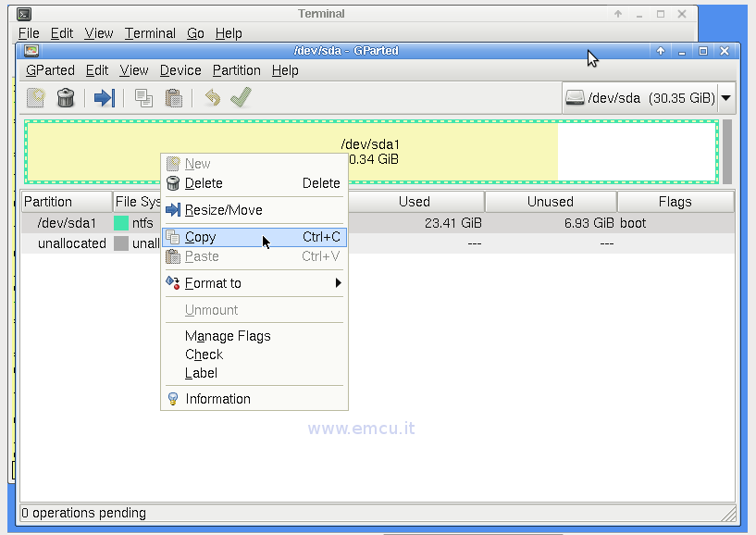Choose Resize/Move from the context menu
This screenshot has width=756, height=535.
click(x=254, y=210)
